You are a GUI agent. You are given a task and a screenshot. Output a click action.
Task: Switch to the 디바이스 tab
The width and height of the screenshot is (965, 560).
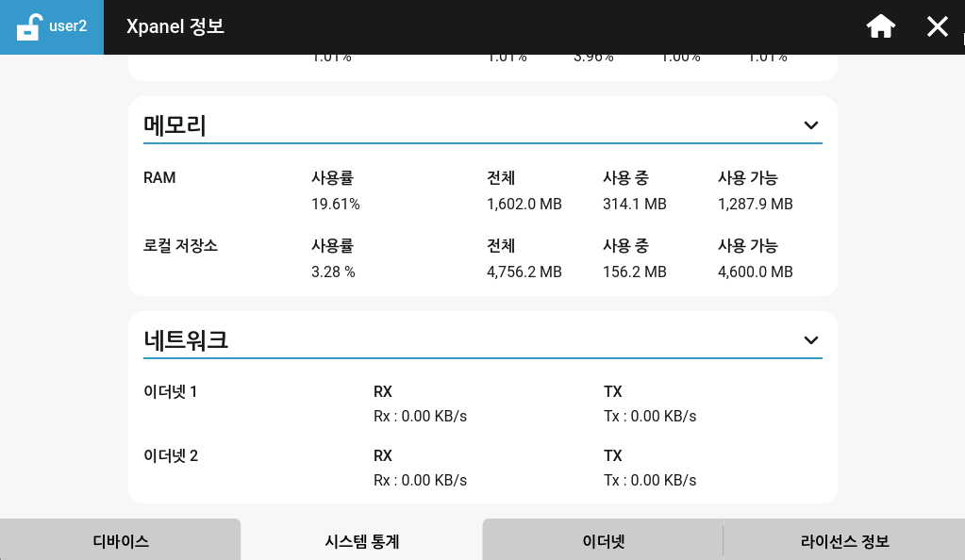121,541
